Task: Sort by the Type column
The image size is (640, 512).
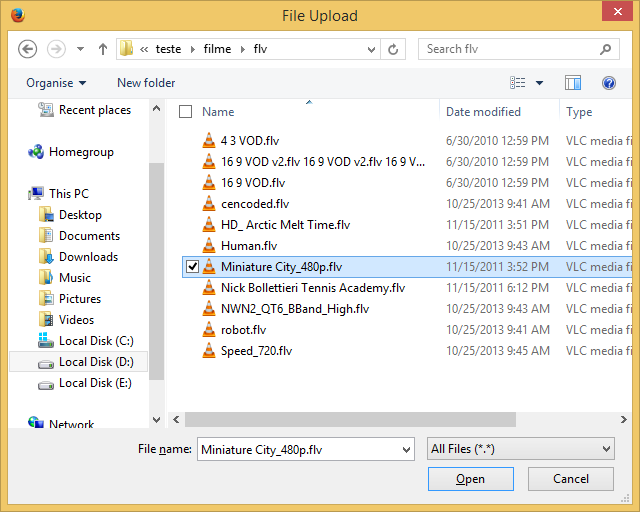Action: 579,112
